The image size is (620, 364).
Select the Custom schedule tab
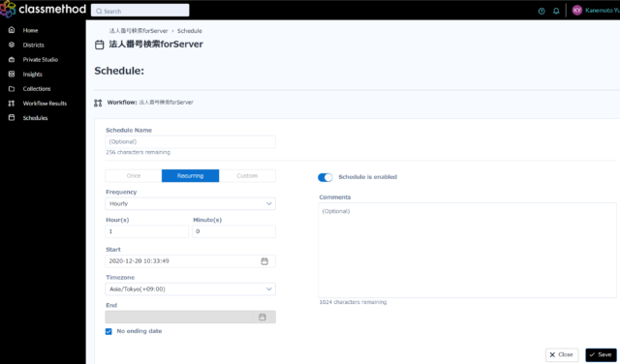[247, 176]
